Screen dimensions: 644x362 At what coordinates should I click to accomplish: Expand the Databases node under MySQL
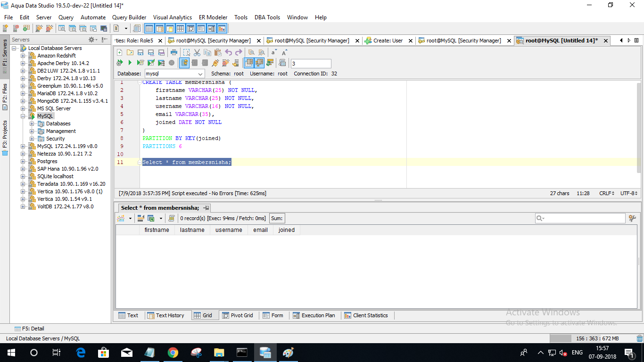[32, 123]
